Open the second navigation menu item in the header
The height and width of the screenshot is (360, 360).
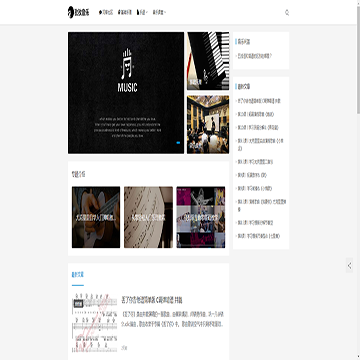click(125, 13)
